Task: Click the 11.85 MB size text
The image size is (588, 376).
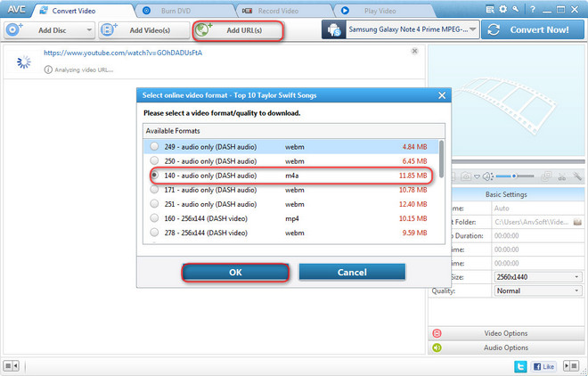Action: click(412, 176)
